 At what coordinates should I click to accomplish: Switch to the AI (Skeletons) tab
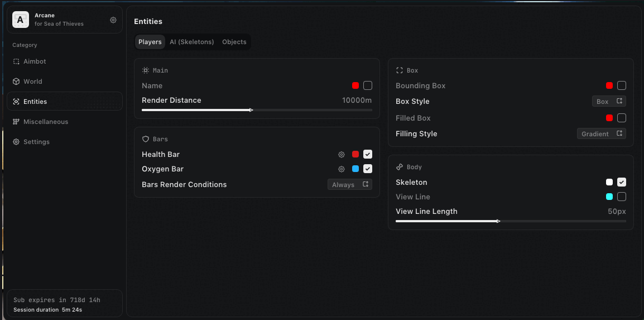point(192,42)
